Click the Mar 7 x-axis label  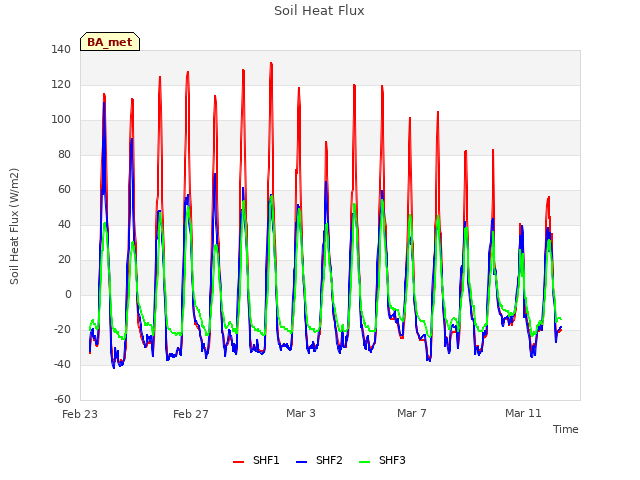[x=411, y=413]
